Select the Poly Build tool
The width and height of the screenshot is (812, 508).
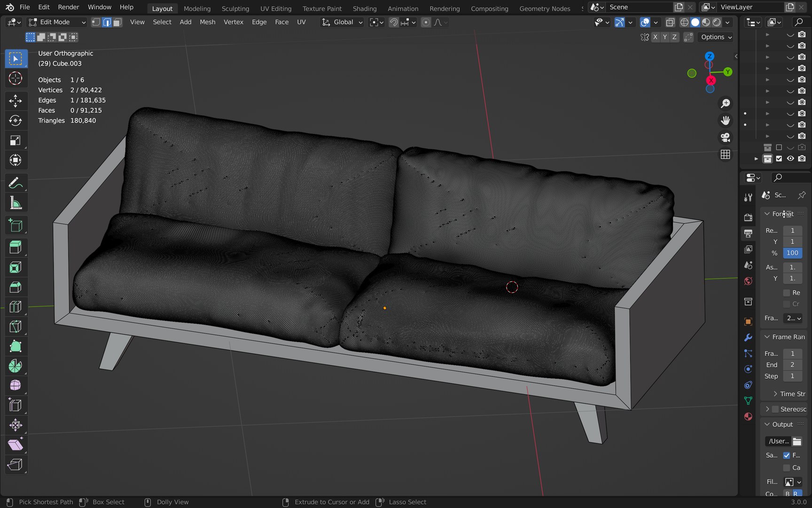[x=16, y=346]
